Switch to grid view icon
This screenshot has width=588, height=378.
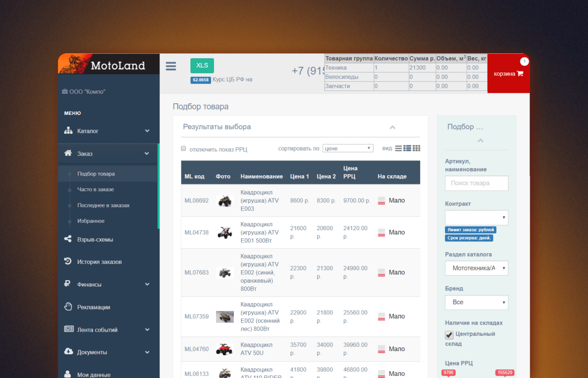pos(416,148)
